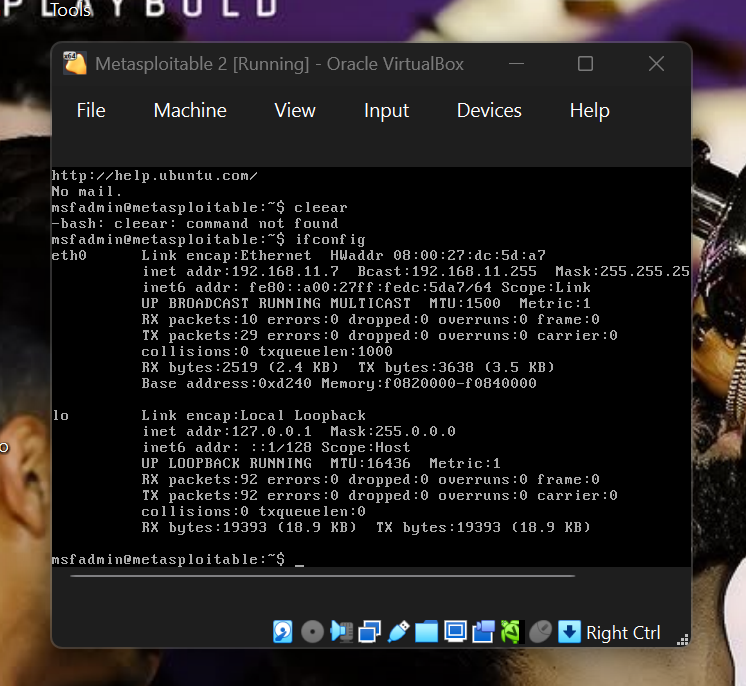This screenshot has width=746, height=686.
Task: Click the window resize grip in the status bar
Action: pos(683,640)
